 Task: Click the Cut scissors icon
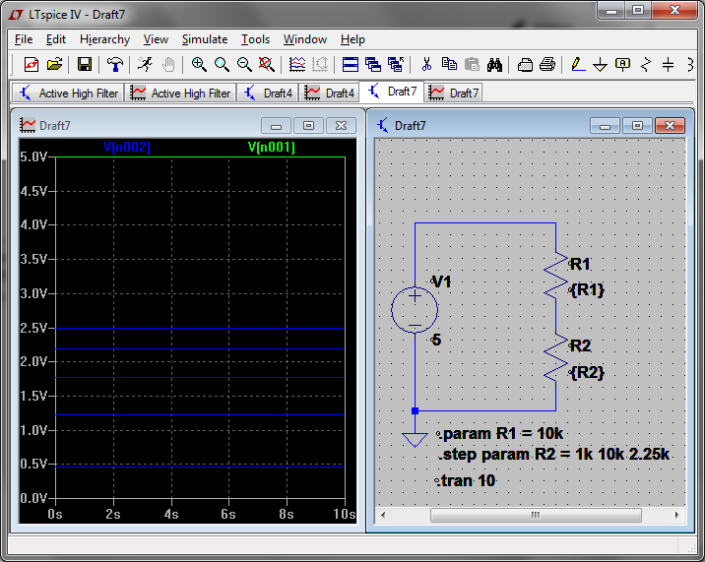coord(427,65)
